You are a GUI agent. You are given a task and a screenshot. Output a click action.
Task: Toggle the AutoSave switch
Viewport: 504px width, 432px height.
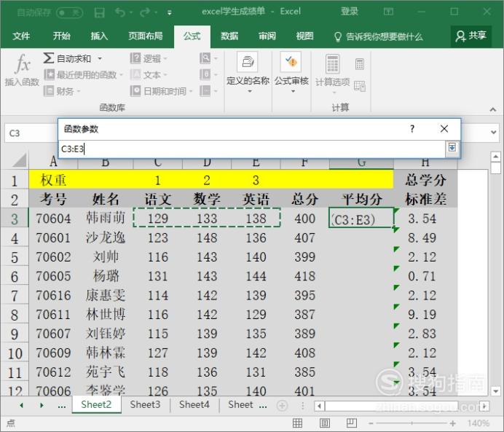point(69,12)
